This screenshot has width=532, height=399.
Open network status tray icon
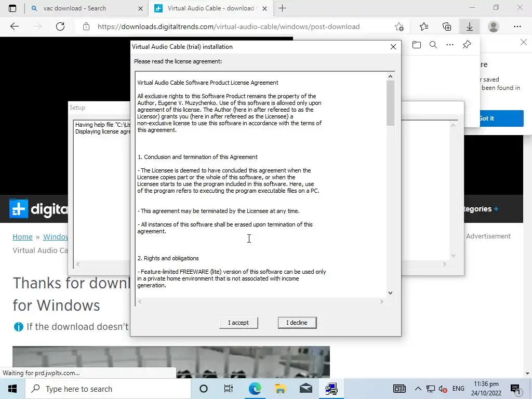point(431,389)
